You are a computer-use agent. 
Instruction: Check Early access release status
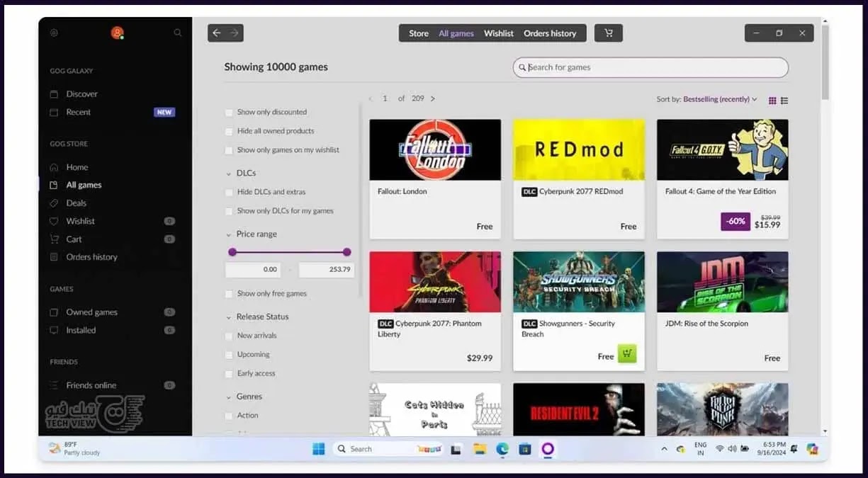tap(229, 374)
